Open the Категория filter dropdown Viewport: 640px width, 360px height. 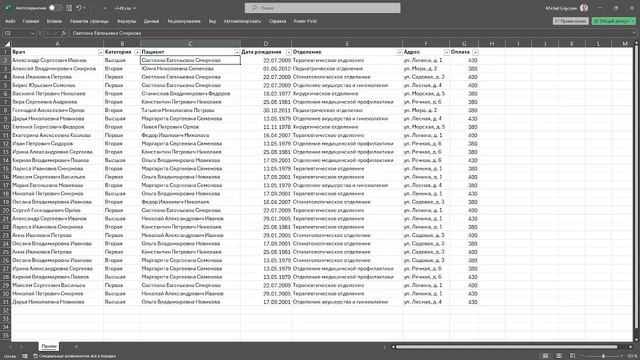tap(137, 52)
